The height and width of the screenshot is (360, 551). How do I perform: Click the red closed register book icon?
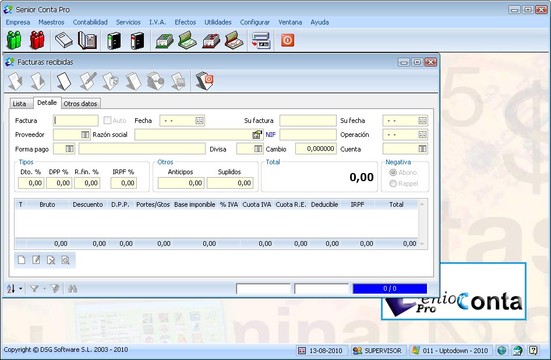(x=211, y=40)
